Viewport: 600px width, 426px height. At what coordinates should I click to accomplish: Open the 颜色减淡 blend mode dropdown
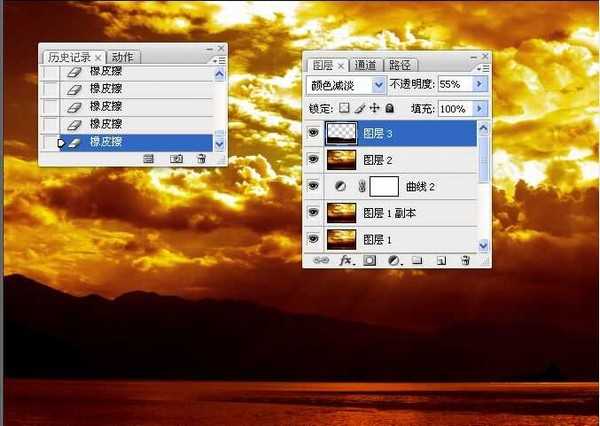click(378, 86)
